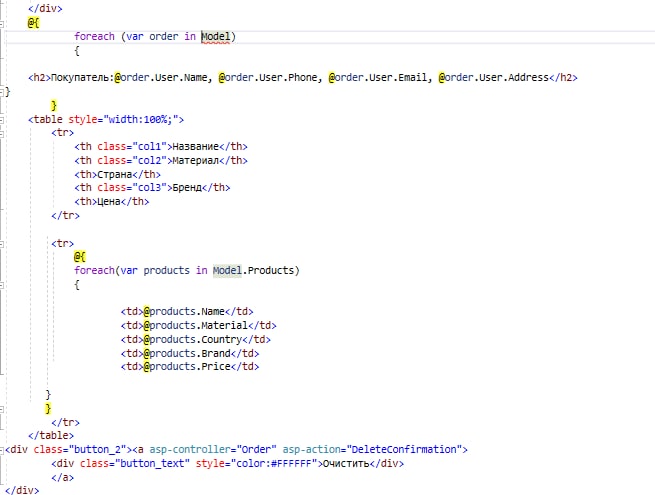
Task: Click the class="button_2" attribute
Action: [x=79, y=450]
